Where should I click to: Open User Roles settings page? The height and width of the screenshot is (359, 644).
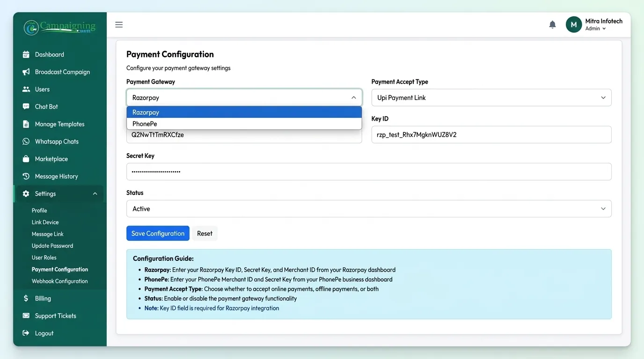pyautogui.click(x=44, y=258)
